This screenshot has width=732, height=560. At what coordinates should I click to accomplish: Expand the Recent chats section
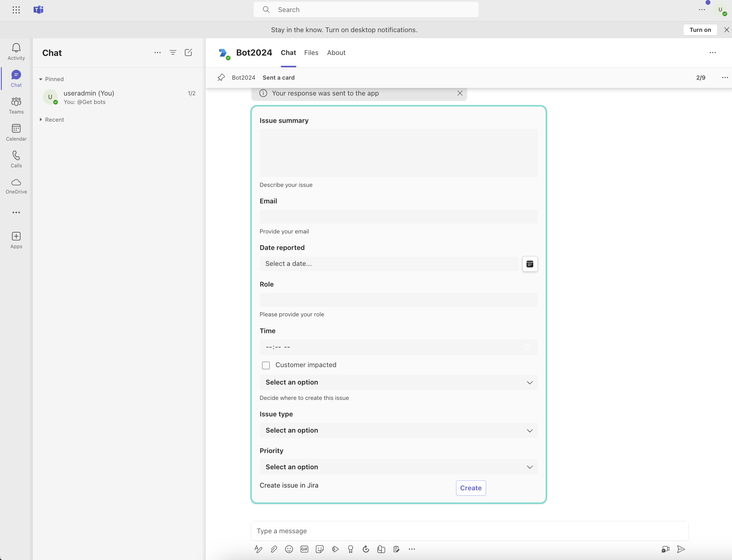41,120
